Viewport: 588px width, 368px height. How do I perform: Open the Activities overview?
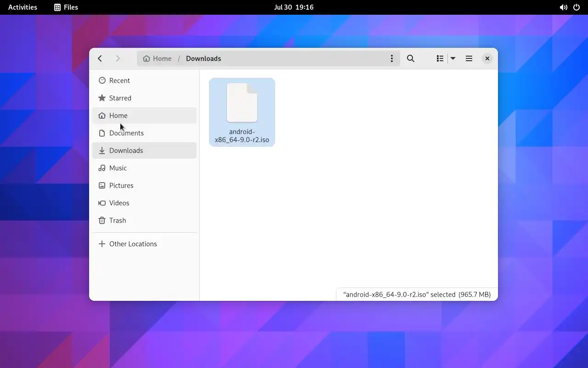(23, 7)
